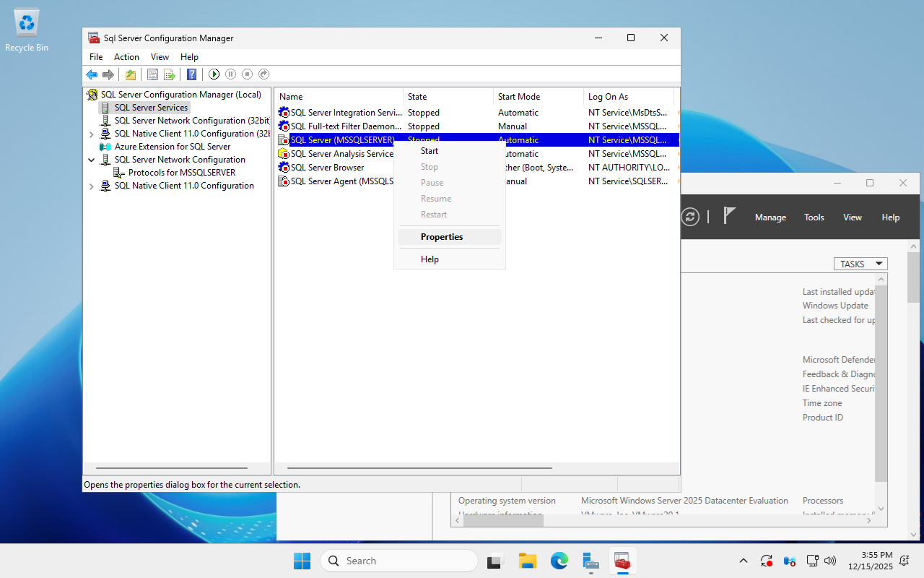Open Server Manager notifications flag icon
924x578 pixels.
coord(730,215)
